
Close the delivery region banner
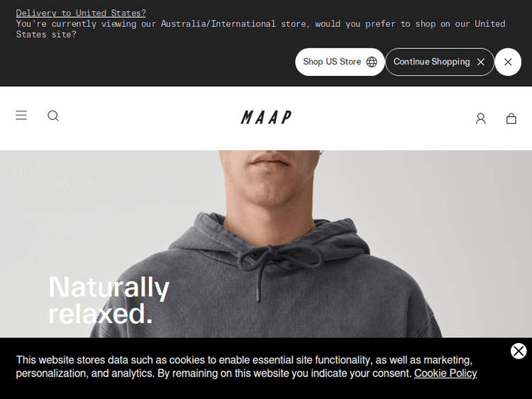click(x=508, y=62)
